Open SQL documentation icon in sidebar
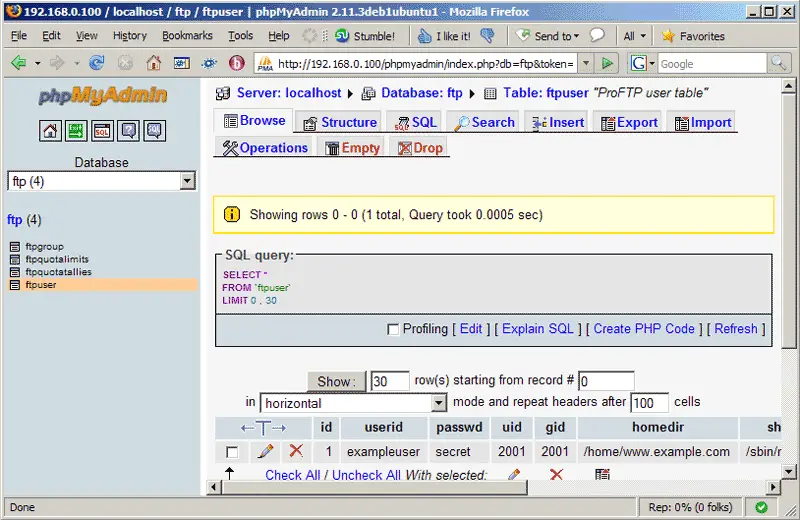Screen dimensions: 800x520 (x=154, y=131)
